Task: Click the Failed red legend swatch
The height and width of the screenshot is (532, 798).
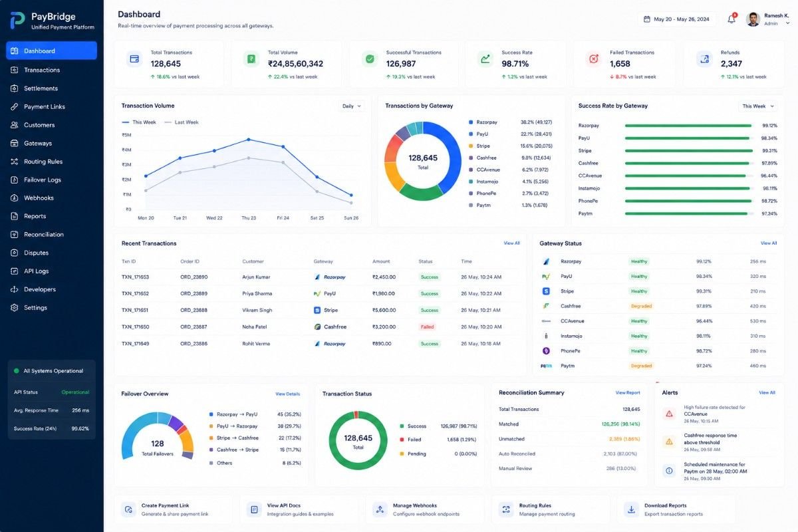Action: [402, 440]
